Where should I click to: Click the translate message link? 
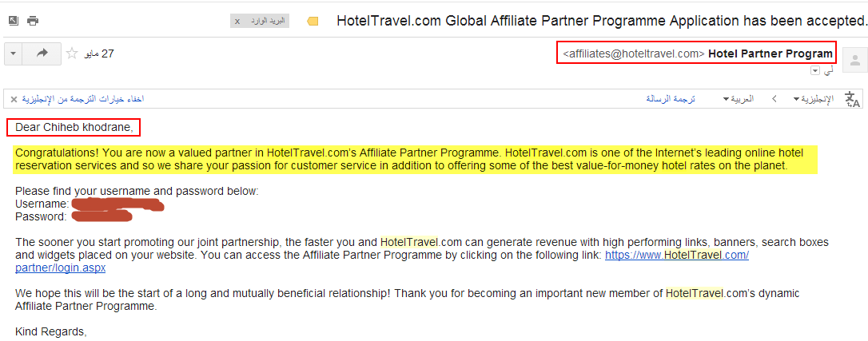(671, 99)
